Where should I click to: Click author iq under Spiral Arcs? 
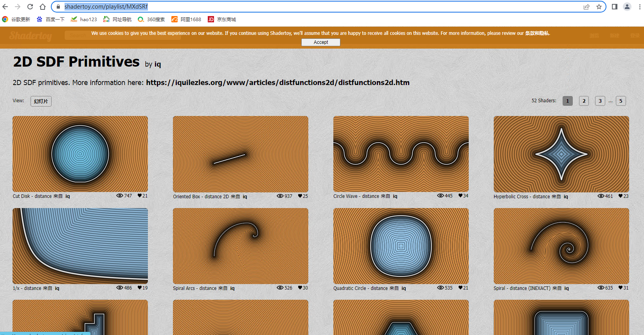[232, 288]
